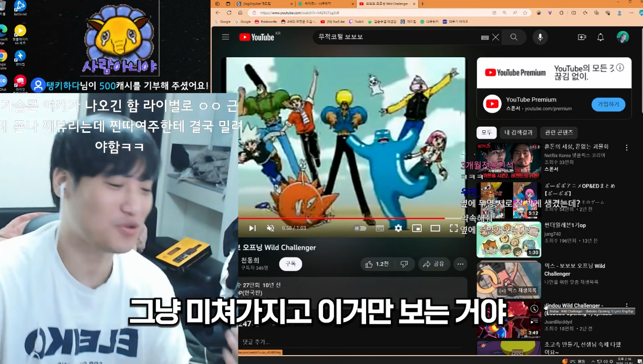643x364 pixels.
Task: Toggle subtitles in the video player
Action: pyautogui.click(x=379, y=228)
